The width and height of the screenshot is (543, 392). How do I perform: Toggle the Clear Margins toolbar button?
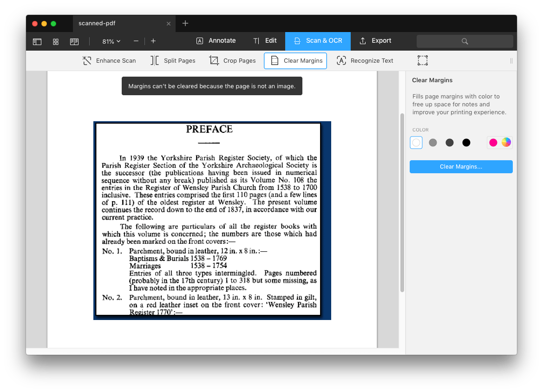pos(295,60)
